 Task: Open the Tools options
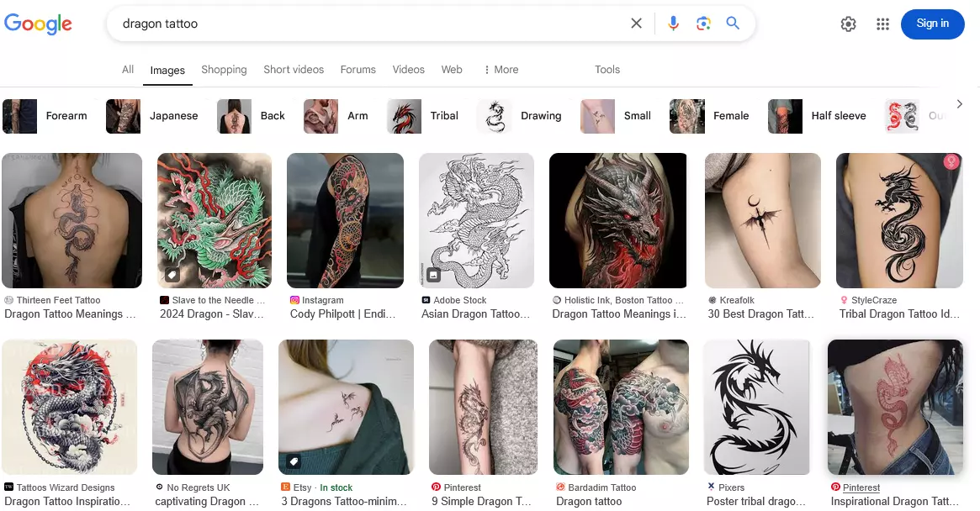point(607,70)
